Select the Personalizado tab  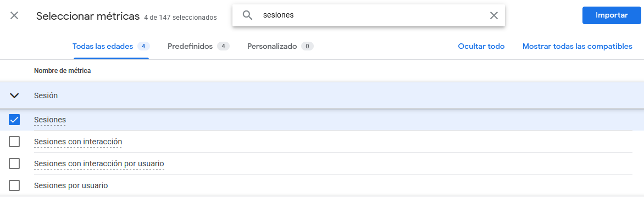[281, 46]
